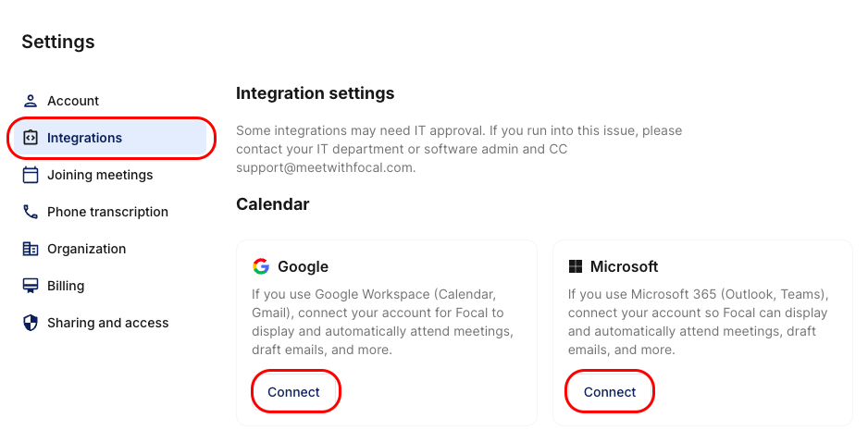Click the Joining meetings calendar icon
Viewport: 868px width, 442px height.
click(x=31, y=175)
